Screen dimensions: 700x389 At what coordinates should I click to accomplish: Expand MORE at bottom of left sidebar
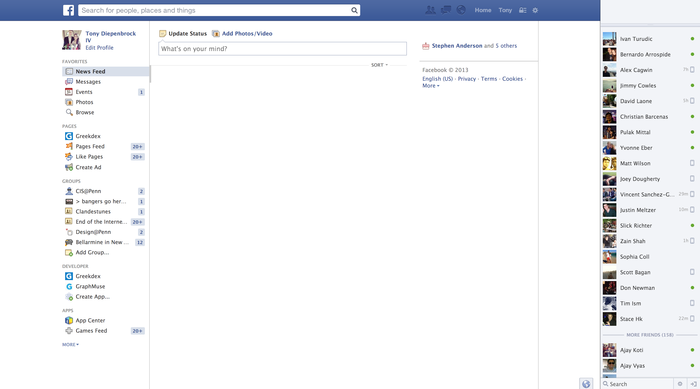70,345
